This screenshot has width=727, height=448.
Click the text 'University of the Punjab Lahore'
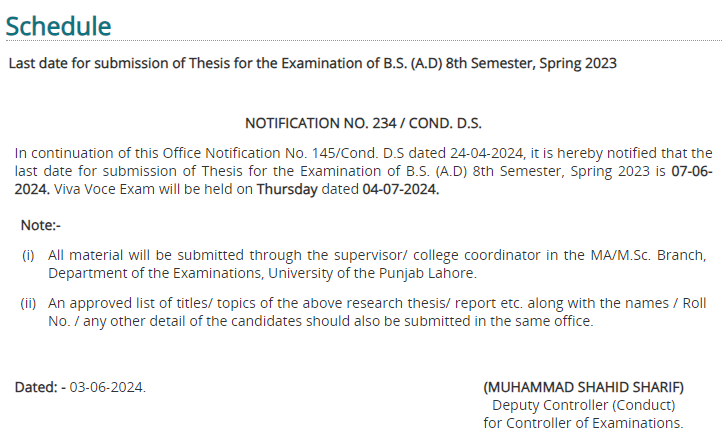coord(372,273)
